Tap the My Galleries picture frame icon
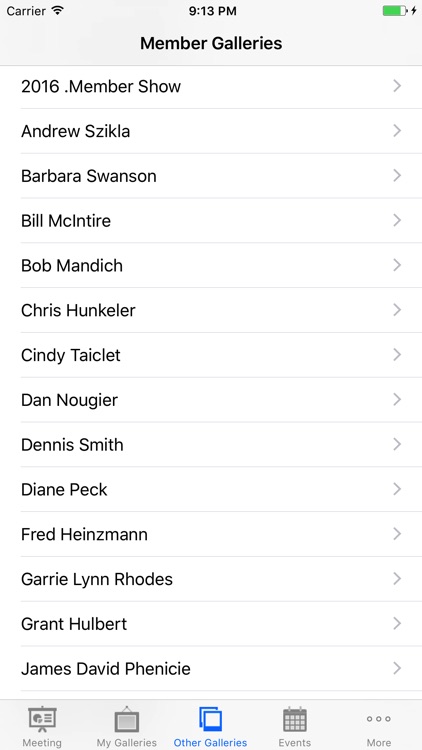Screen dimensions: 422x750 click(126, 719)
